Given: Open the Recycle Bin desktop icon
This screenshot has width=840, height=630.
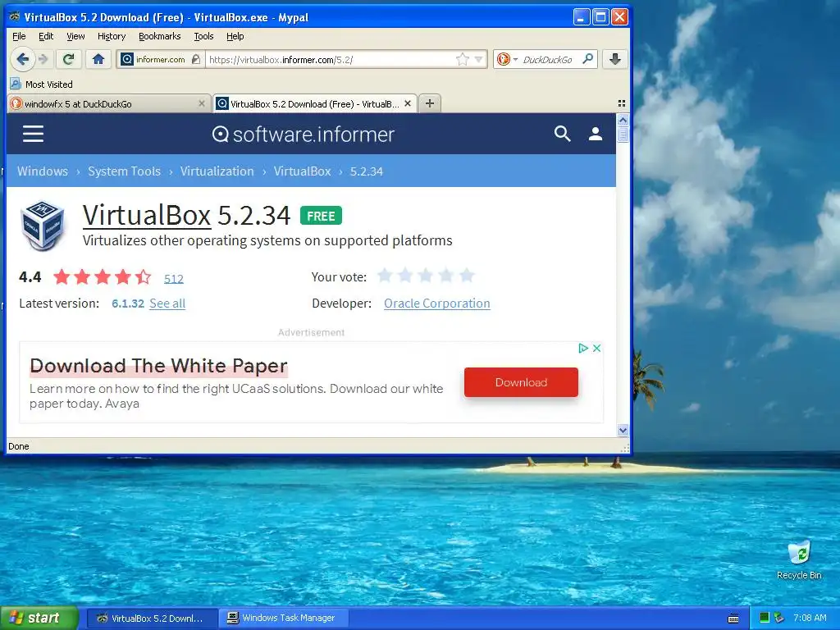Looking at the screenshot, I should point(799,560).
